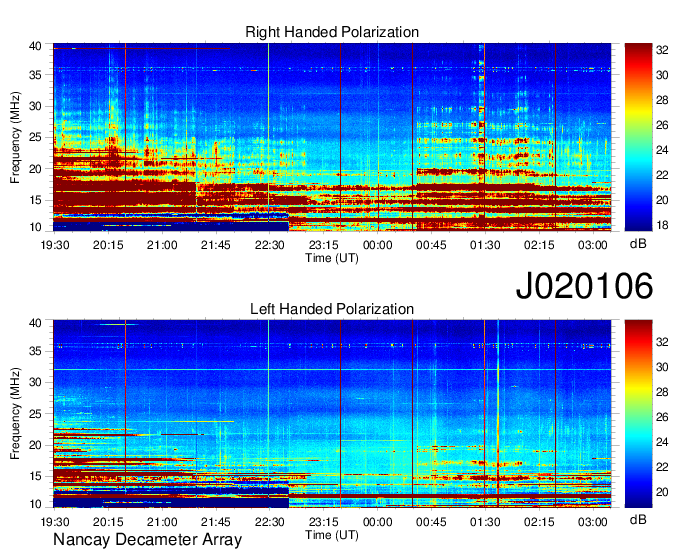
Task: Click "28" on the Left Handed color bar scale
Action: 662,392
